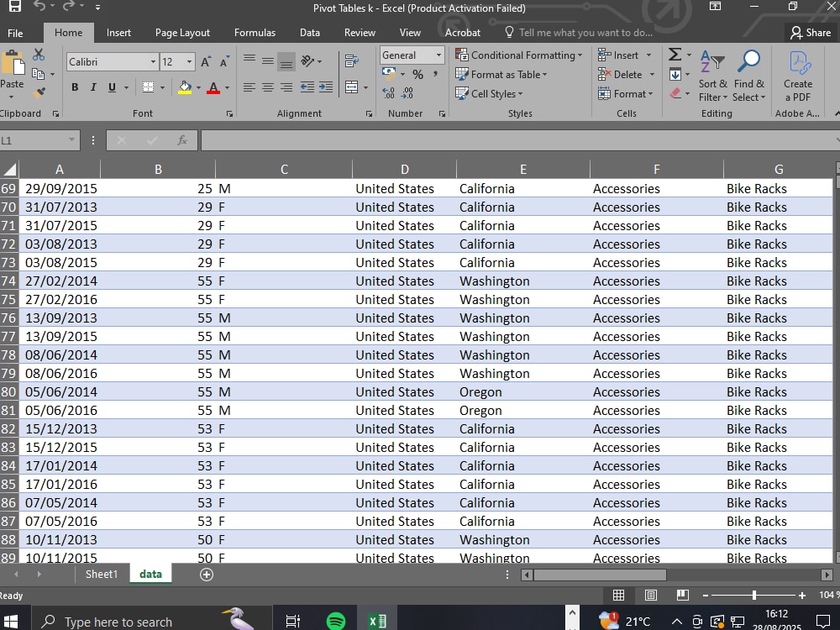Click the Borders icon
This screenshot has height=630, width=840.
coord(149,87)
